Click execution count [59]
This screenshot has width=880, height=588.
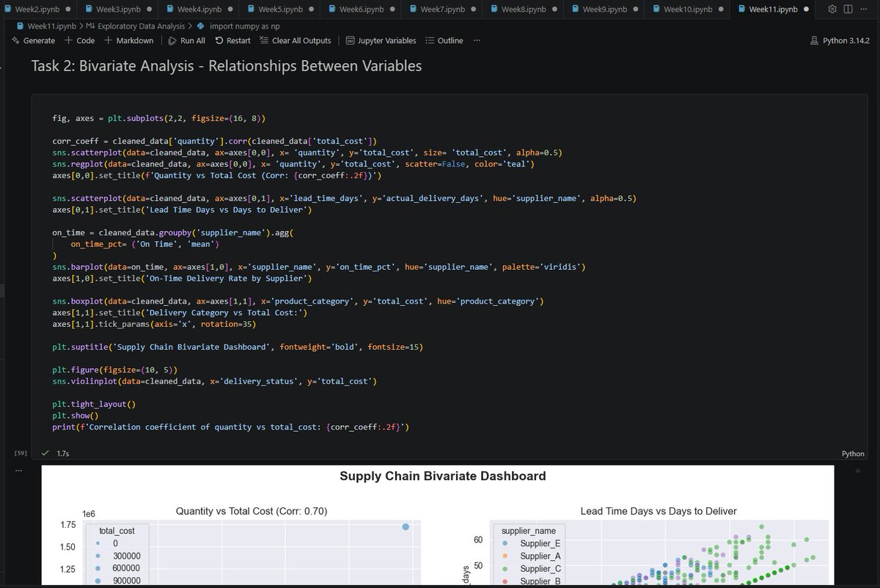coord(21,453)
